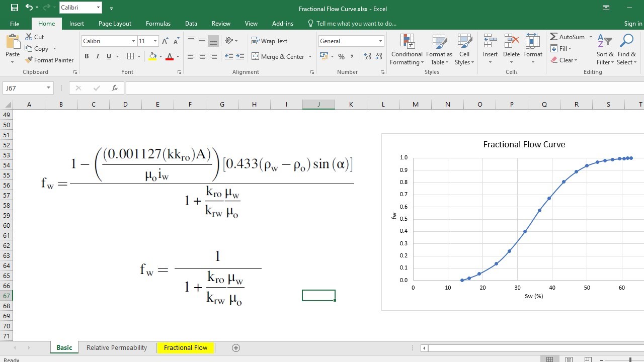Expand the Name Box dropdown arrow
Image resolution: width=644 pixels, height=362 pixels.
[x=48, y=88]
